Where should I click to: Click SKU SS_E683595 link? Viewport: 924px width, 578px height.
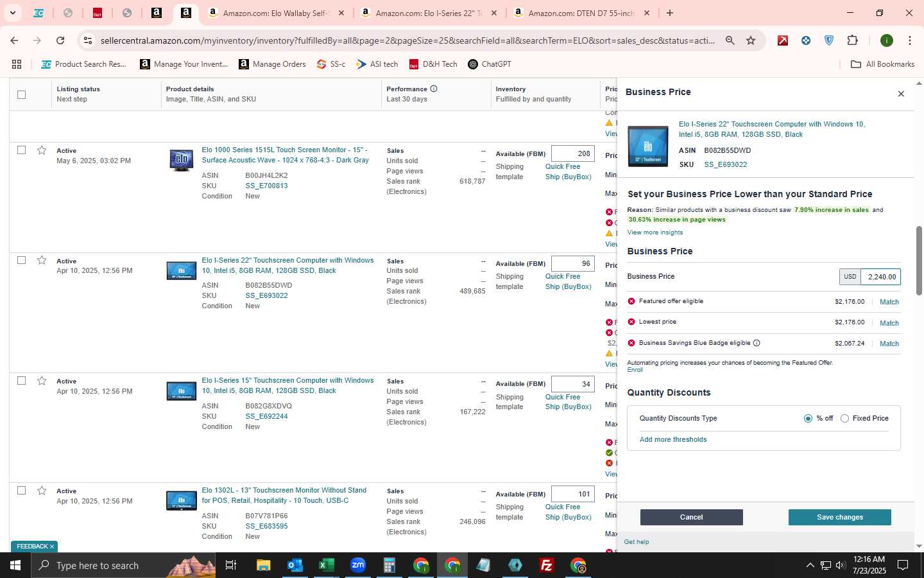(266, 527)
